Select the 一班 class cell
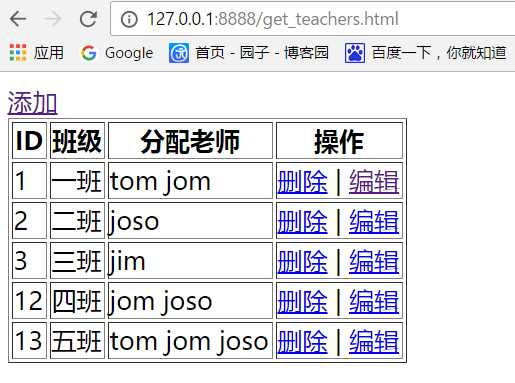515x383 pixels. pyautogui.click(x=77, y=181)
